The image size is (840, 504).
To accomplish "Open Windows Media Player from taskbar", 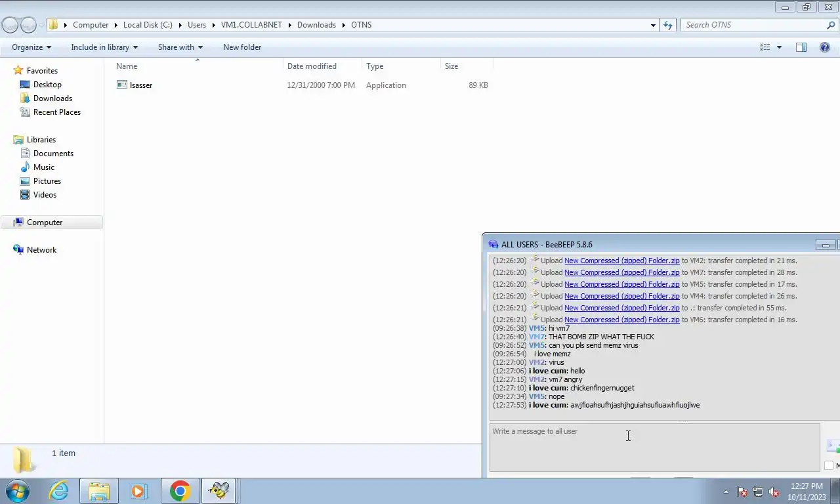I will pyautogui.click(x=138, y=491).
